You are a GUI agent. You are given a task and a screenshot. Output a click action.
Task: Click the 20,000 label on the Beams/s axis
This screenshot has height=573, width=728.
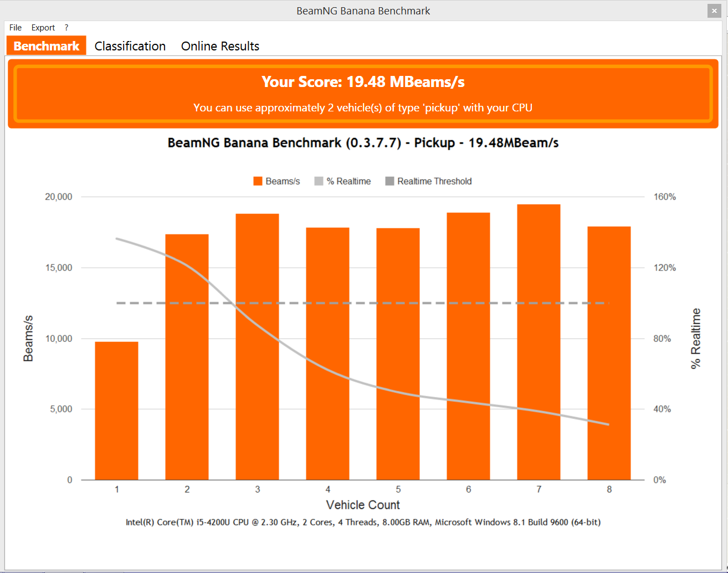tap(59, 197)
